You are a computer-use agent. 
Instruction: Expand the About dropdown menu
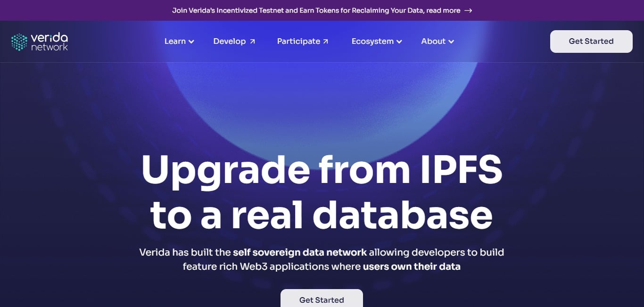coord(433,41)
